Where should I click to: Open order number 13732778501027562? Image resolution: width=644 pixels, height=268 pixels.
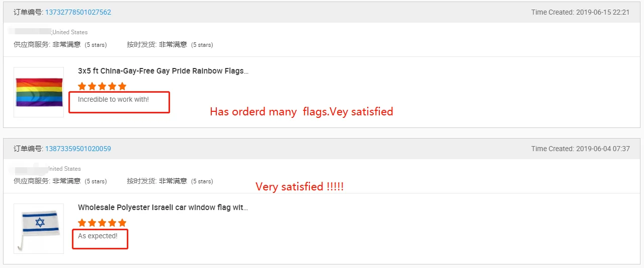[78, 12]
